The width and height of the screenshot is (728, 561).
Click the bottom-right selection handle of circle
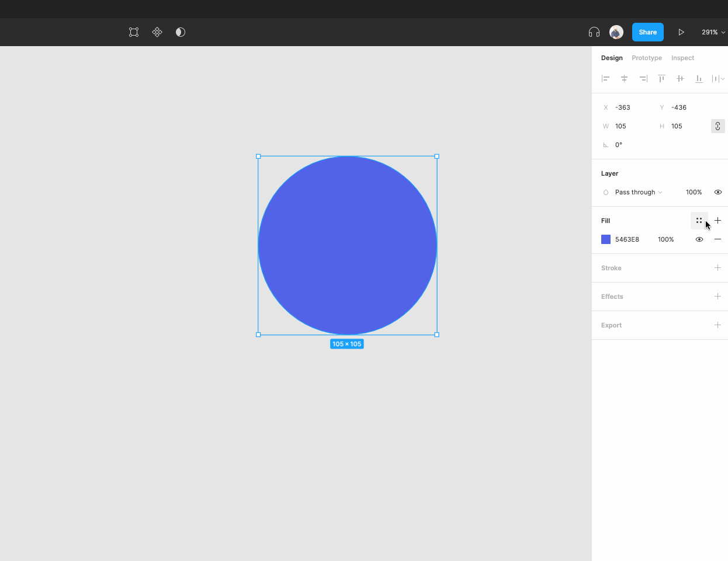click(x=437, y=334)
